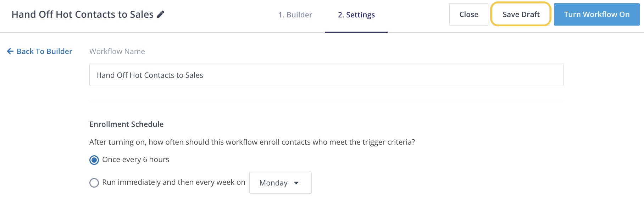
Task: Click the caret arrow in the weekday selector
Action: 296,183
